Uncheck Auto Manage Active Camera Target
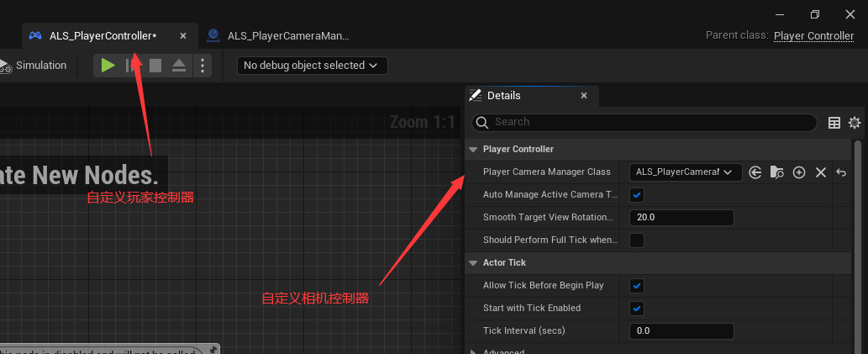868x354 pixels. click(637, 195)
